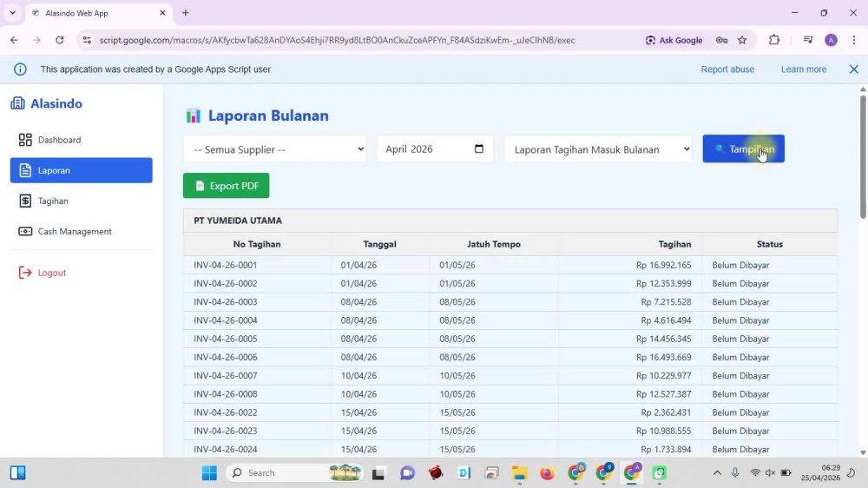The image size is (868, 488).
Task: Bookmark this page with the star icon
Action: [x=742, y=40]
